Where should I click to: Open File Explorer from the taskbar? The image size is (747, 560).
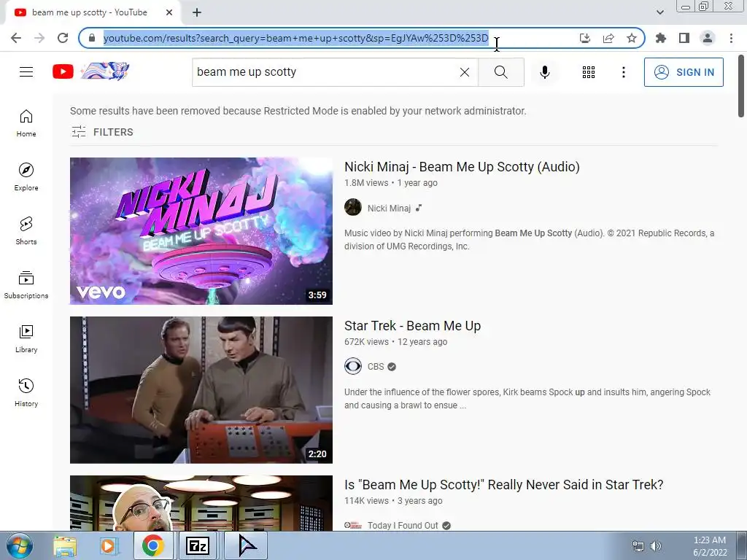(x=65, y=545)
